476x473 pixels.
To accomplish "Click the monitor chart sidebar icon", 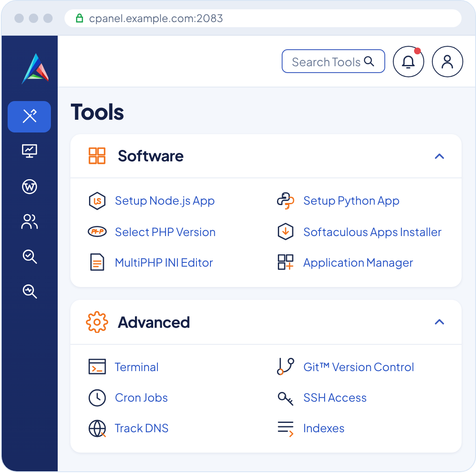I will 29,151.
